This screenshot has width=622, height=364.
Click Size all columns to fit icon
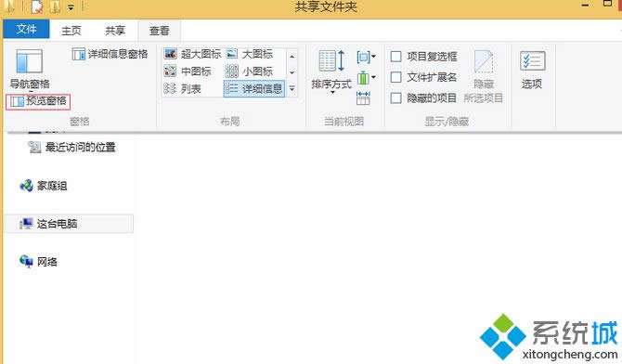coord(363,97)
